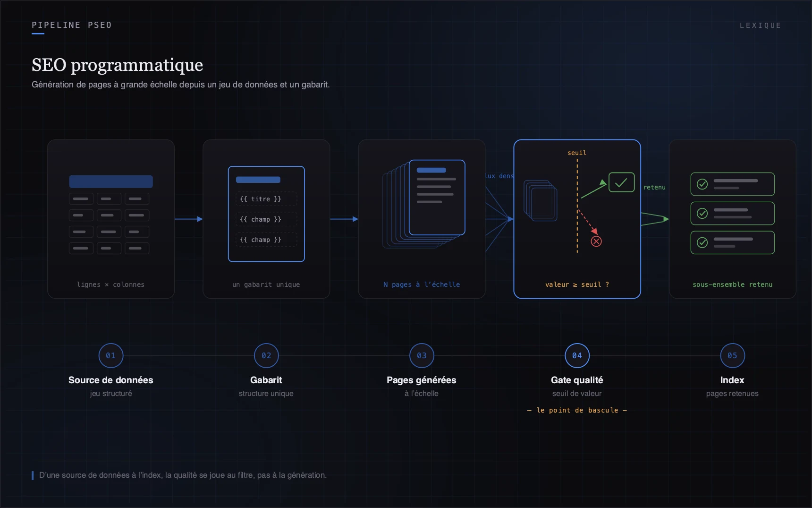Viewport: 812px width, 508px height.
Task: Click the Source de données step title
Action: [x=111, y=380]
